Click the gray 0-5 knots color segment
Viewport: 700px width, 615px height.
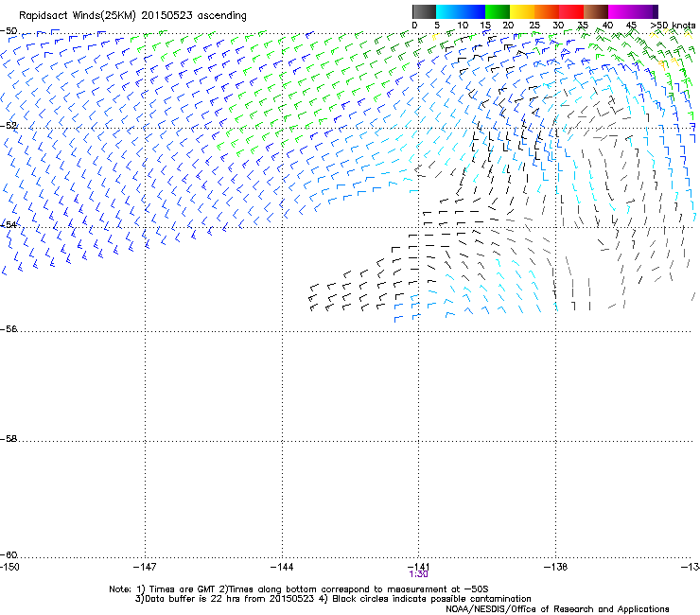[424, 11]
